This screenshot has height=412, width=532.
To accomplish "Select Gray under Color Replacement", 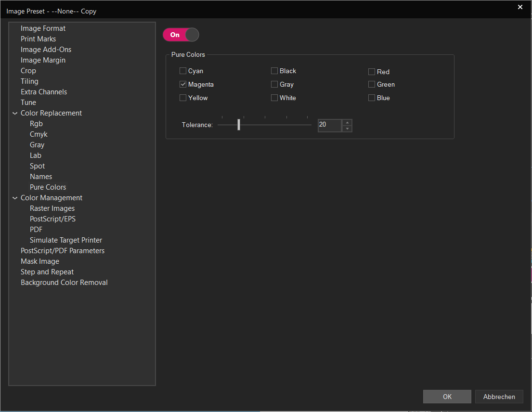I will [x=37, y=145].
